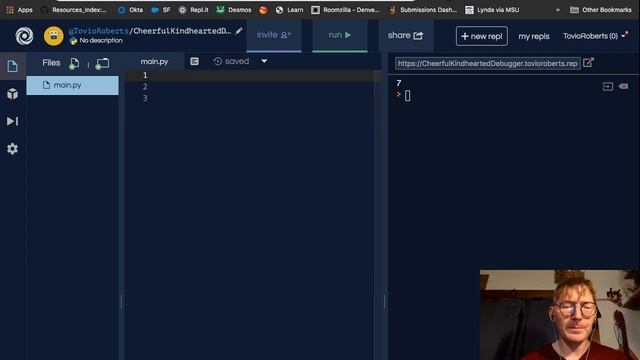Open the user avatar profile picture

tap(54, 36)
